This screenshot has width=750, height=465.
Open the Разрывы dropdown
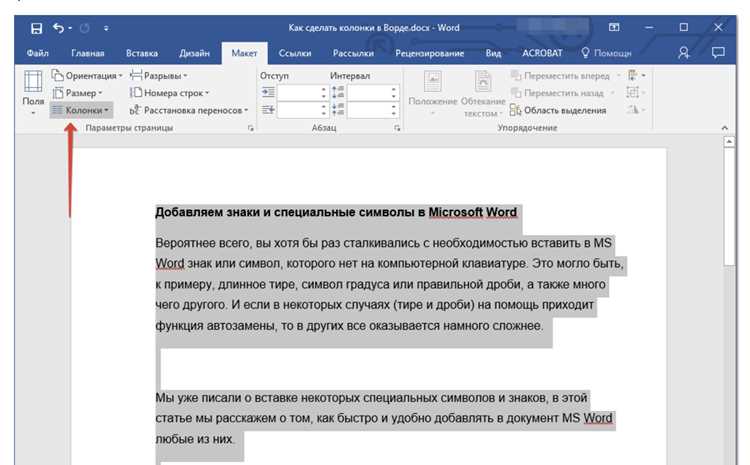[158, 76]
